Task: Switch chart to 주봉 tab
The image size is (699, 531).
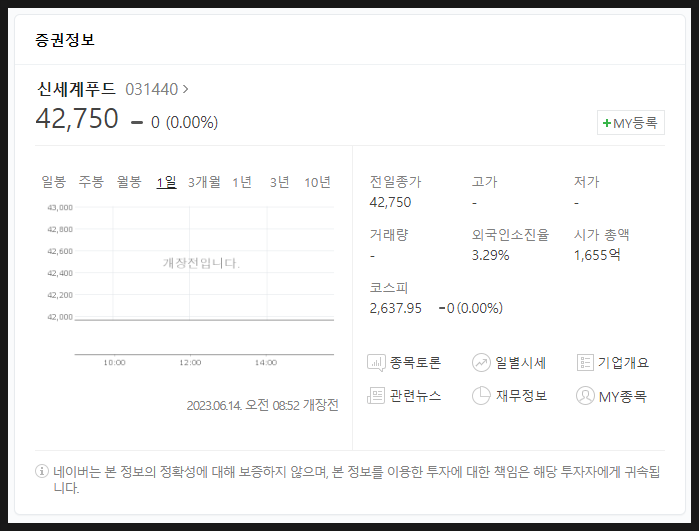Action: click(91, 182)
